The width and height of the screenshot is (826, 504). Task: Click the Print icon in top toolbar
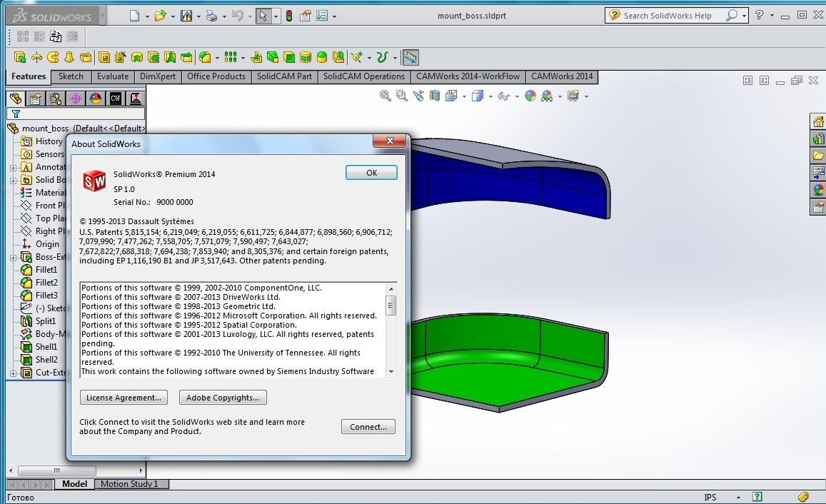pyautogui.click(x=212, y=16)
